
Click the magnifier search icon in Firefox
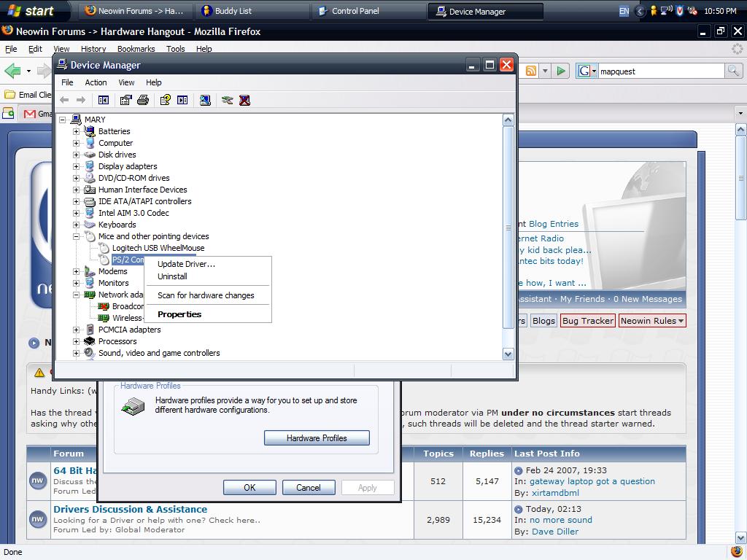click(x=733, y=71)
